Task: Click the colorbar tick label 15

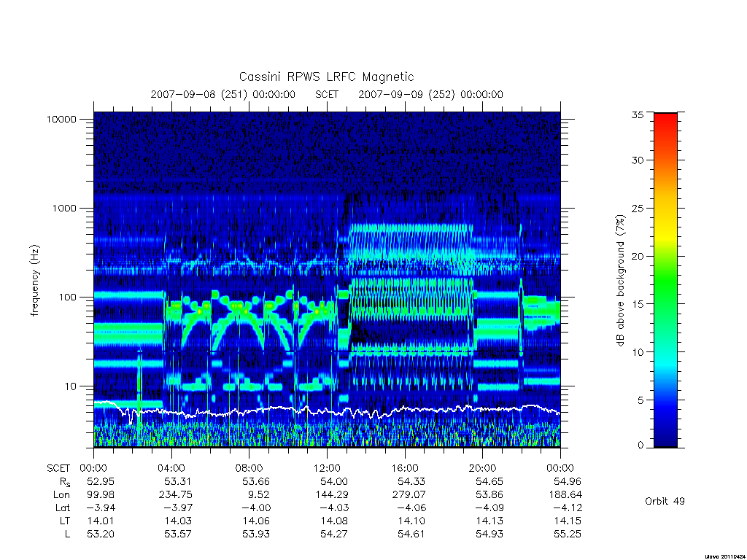Action: (638, 304)
